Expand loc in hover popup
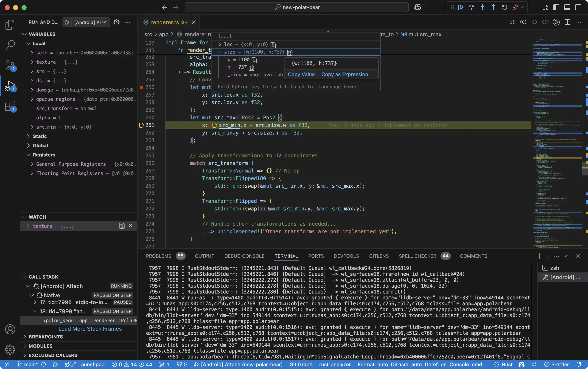The height and width of the screenshot is (369, 588). pos(219,44)
